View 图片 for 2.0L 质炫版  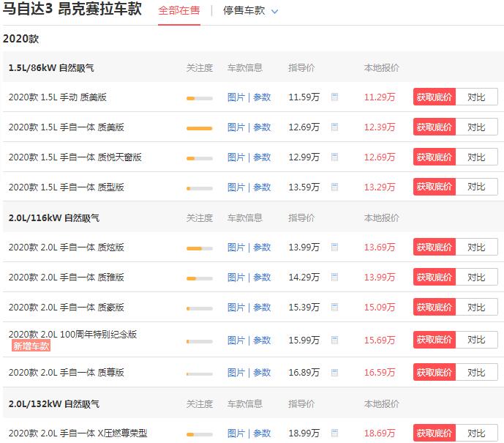[236, 247]
